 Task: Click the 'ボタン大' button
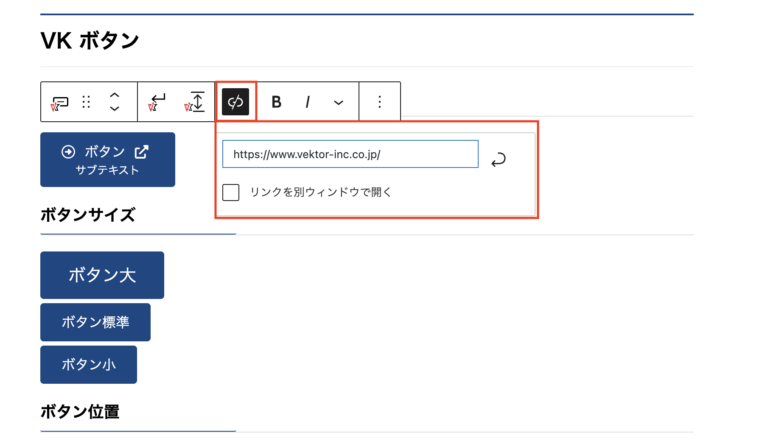click(101, 275)
